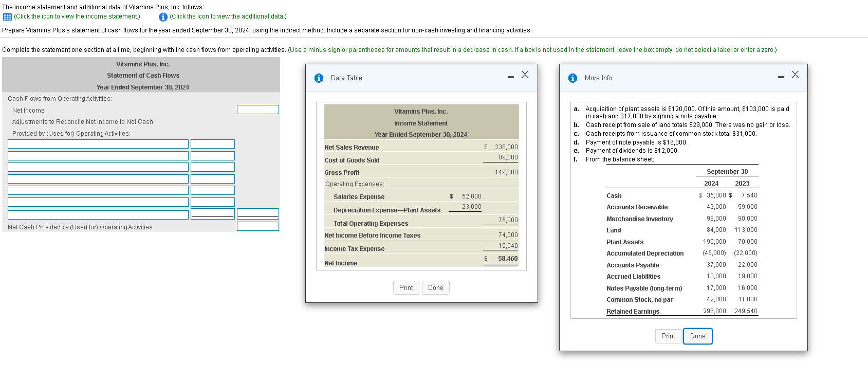Click 'Depreciation Expense—Plant Assets' row label
Screen dimensions: 868x380
click(387, 210)
